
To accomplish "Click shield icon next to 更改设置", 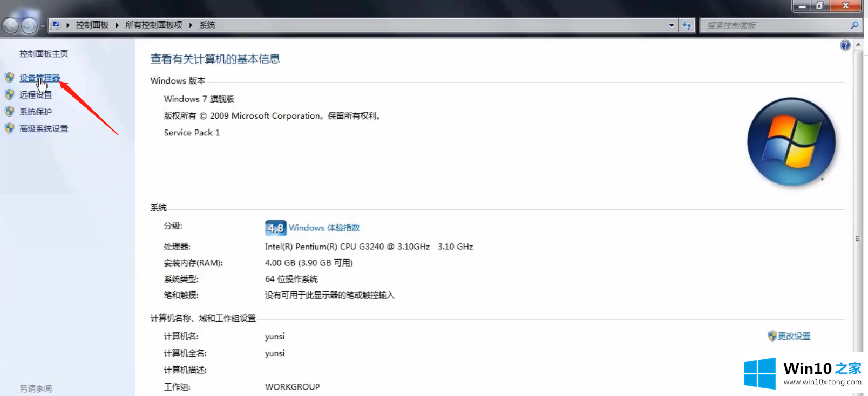I will click(x=772, y=336).
